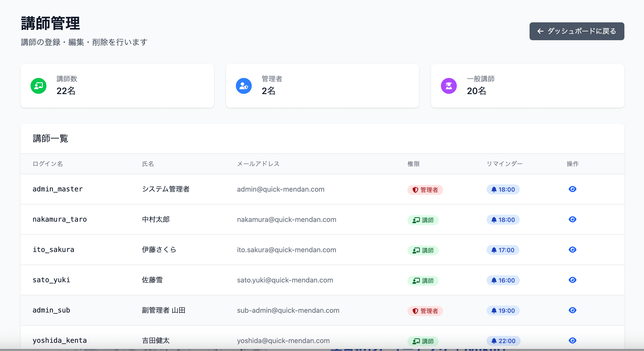Select login name sato_yuki
This screenshot has height=351, width=644.
51,280
